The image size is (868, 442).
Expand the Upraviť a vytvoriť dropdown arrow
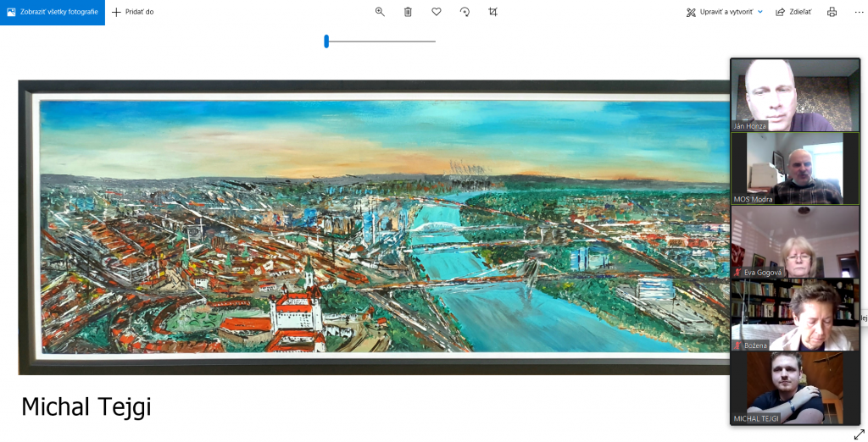pos(760,12)
